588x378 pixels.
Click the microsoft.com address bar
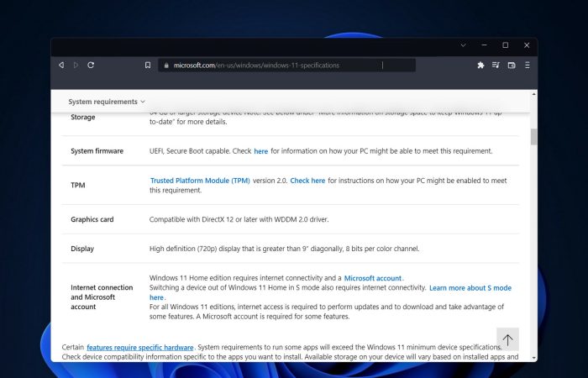[x=287, y=66]
